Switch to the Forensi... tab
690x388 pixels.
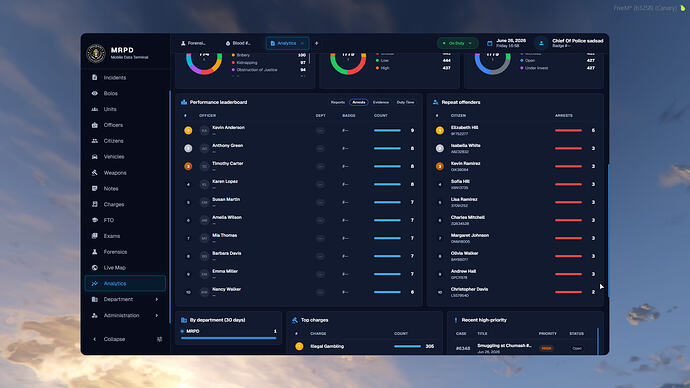[x=193, y=43]
